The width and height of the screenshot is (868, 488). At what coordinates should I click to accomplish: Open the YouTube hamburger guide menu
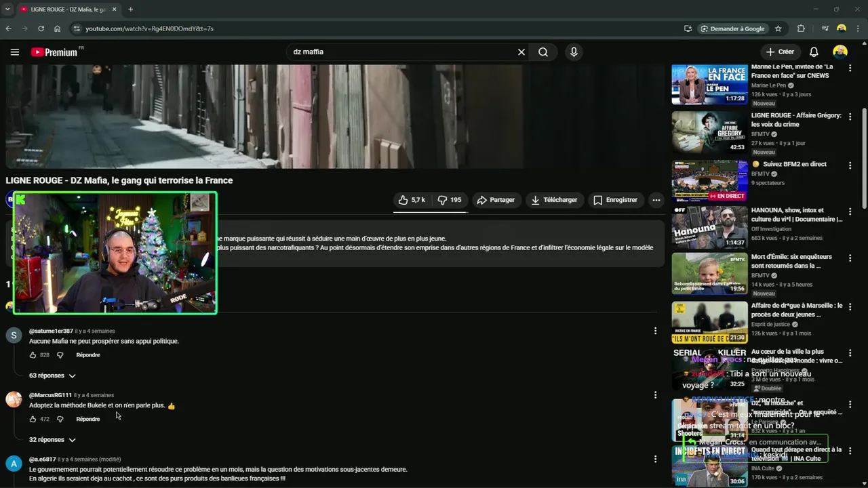click(x=15, y=52)
